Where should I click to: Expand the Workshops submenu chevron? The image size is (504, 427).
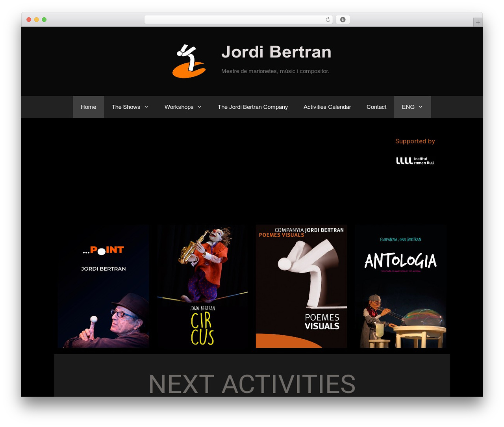click(x=200, y=107)
